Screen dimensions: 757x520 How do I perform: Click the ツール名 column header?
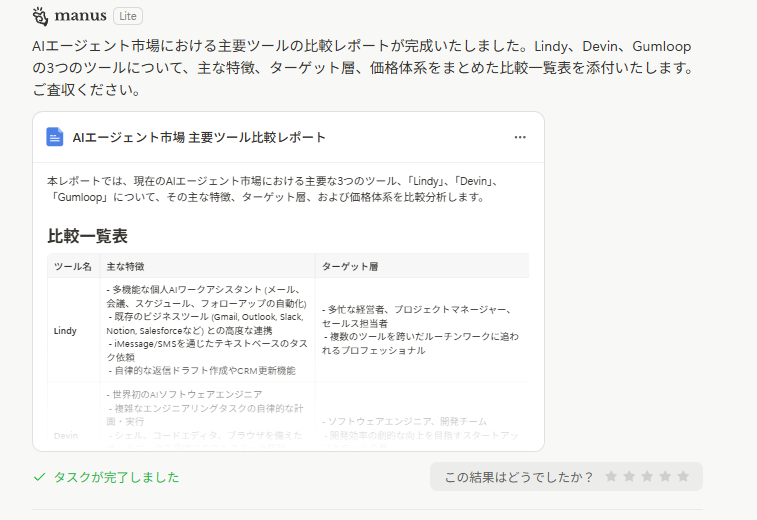coord(73,266)
